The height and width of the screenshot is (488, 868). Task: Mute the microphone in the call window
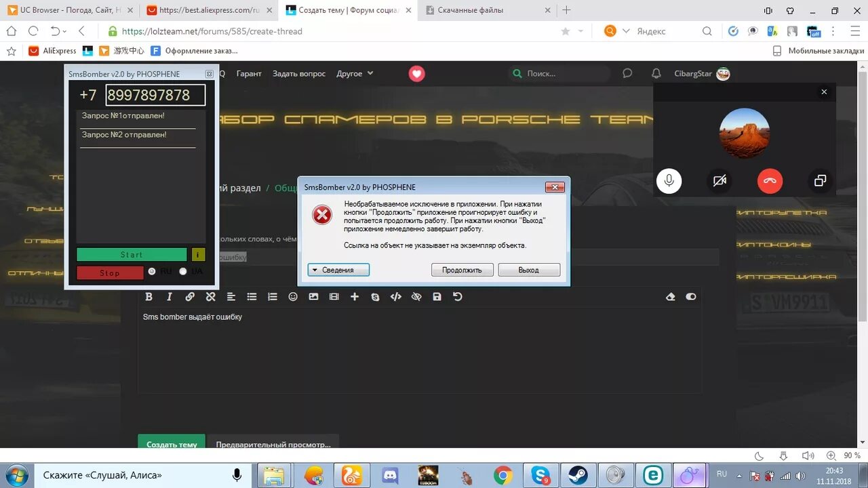coord(669,180)
